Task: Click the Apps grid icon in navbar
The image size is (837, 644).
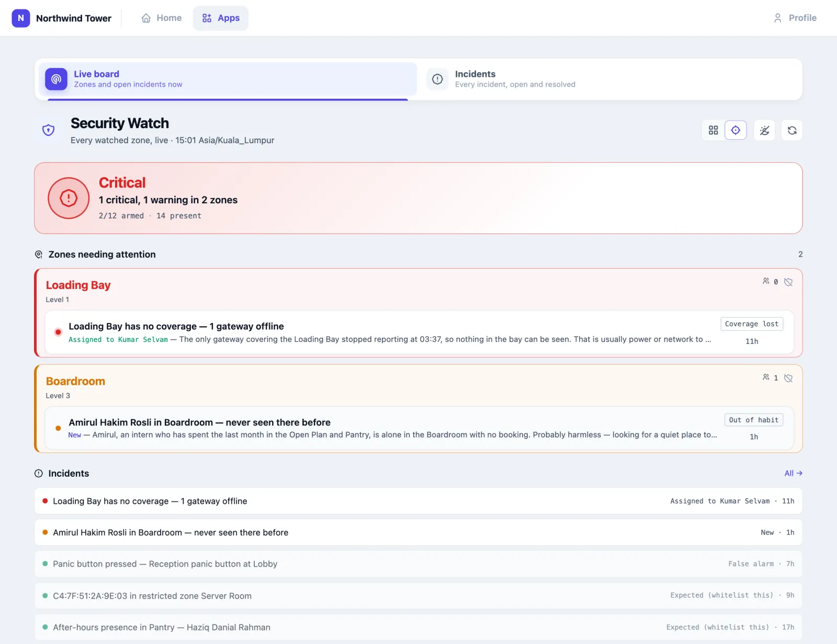Action: [207, 18]
